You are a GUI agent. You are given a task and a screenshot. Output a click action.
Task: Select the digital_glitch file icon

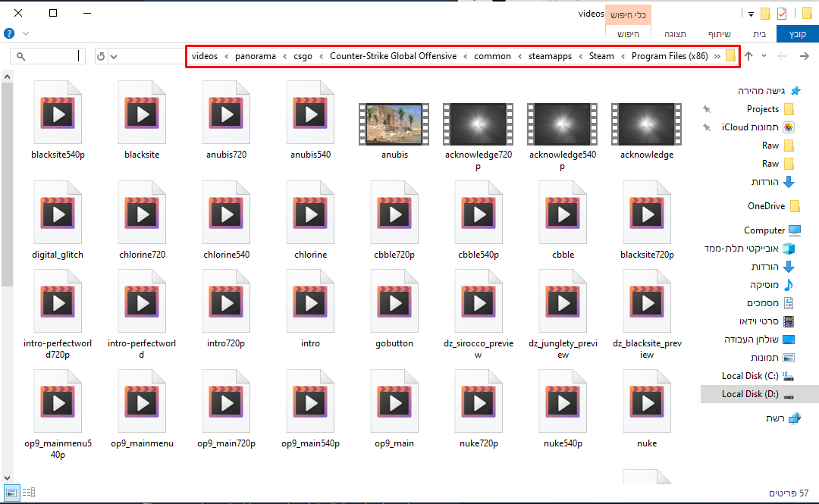[x=58, y=212]
